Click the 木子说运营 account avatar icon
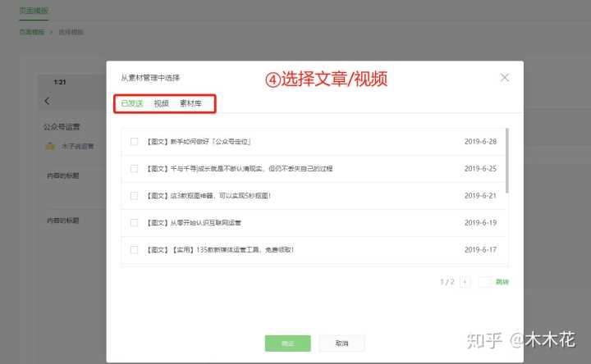591x364 pixels. (51, 146)
